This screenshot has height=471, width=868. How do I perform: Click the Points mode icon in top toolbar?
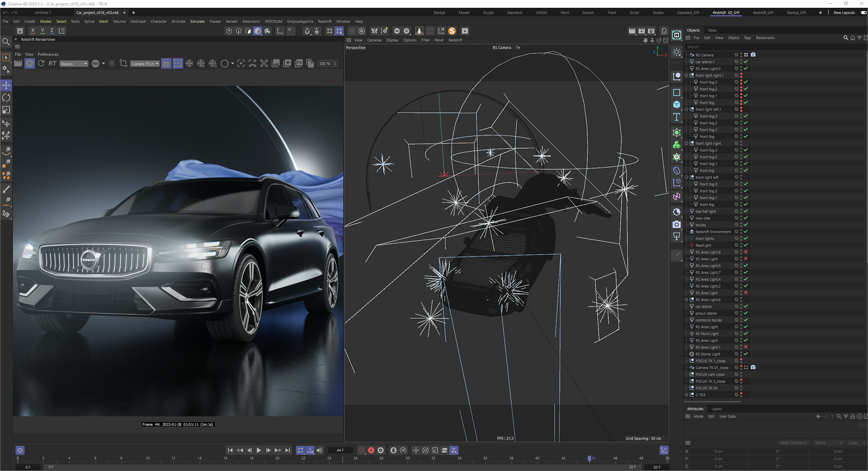tap(229, 31)
